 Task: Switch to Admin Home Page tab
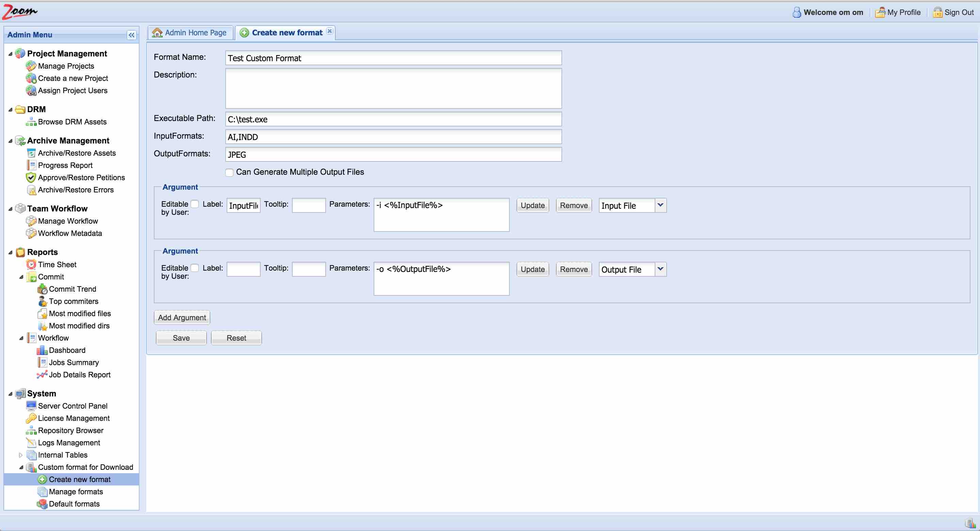pyautogui.click(x=190, y=33)
